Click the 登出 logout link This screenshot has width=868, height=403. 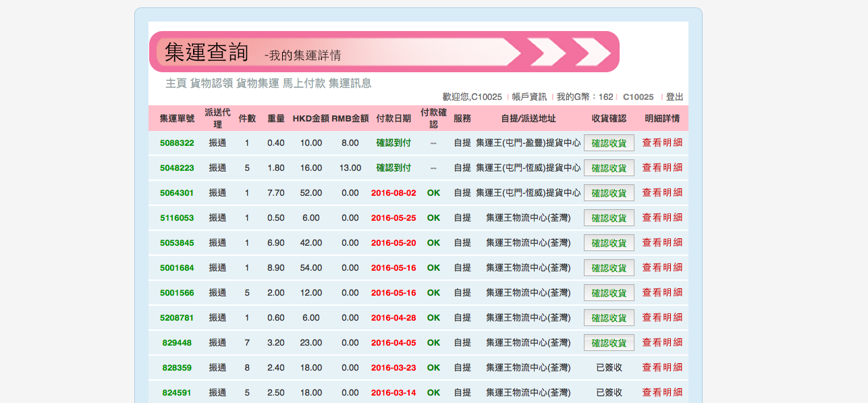pyautogui.click(x=675, y=97)
